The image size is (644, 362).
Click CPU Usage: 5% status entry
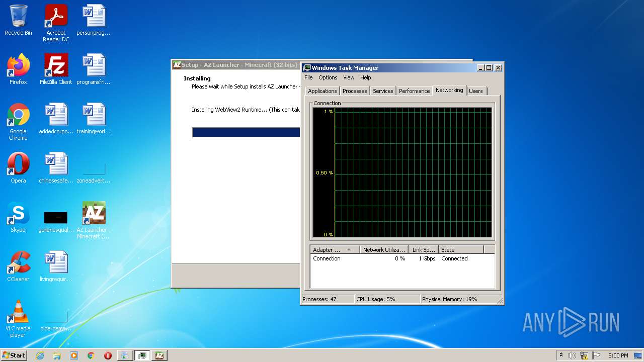387,299
